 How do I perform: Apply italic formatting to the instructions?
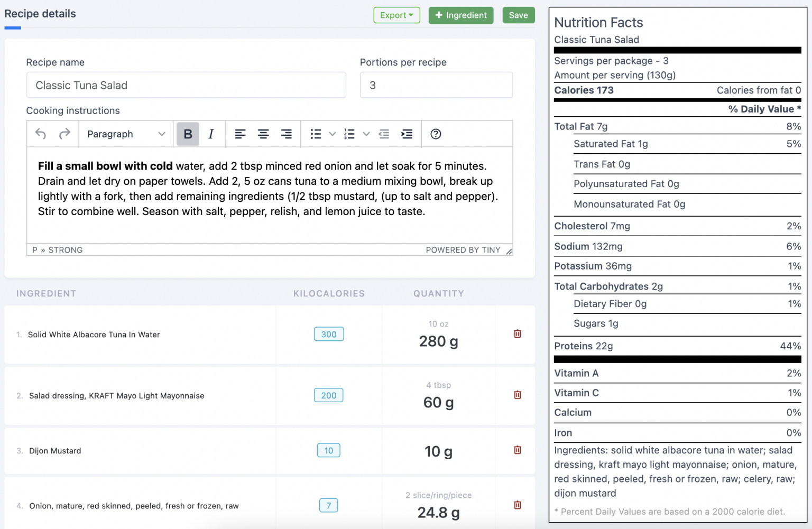point(210,134)
